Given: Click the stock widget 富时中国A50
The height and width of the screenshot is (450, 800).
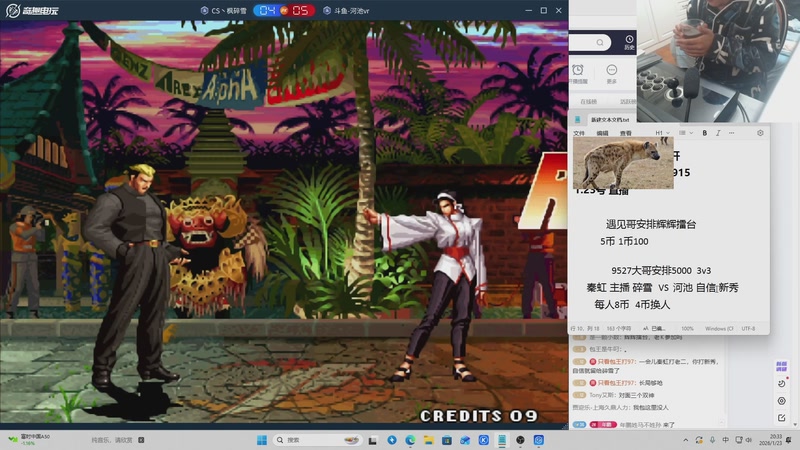Looking at the screenshot, I should coord(30,440).
